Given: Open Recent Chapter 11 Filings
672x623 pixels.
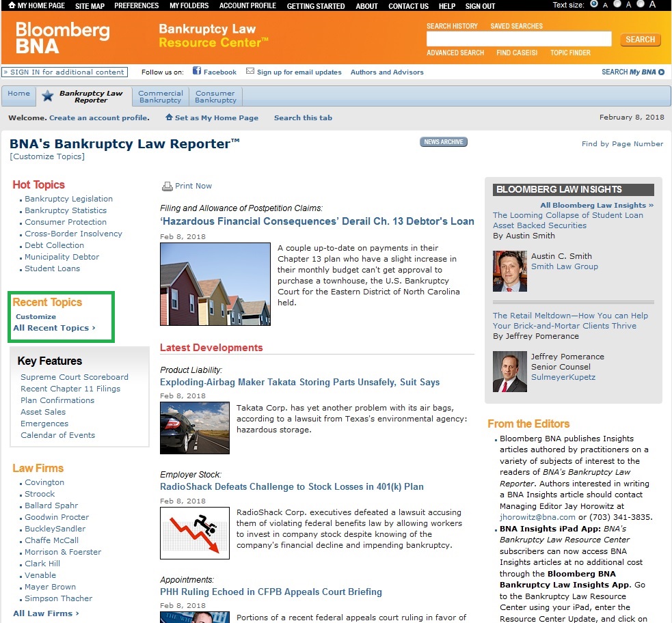Looking at the screenshot, I should (x=70, y=389).
